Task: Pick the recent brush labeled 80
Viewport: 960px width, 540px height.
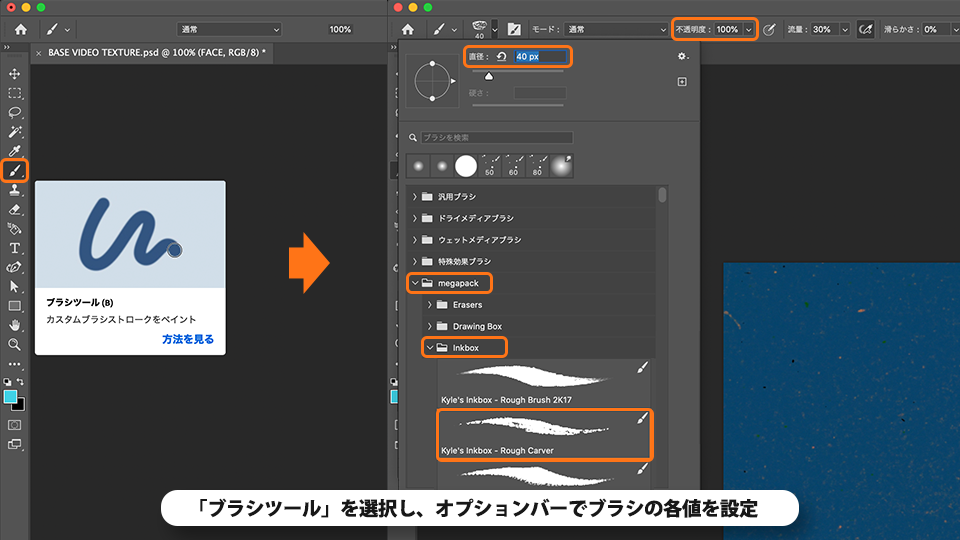Action: pyautogui.click(x=538, y=166)
